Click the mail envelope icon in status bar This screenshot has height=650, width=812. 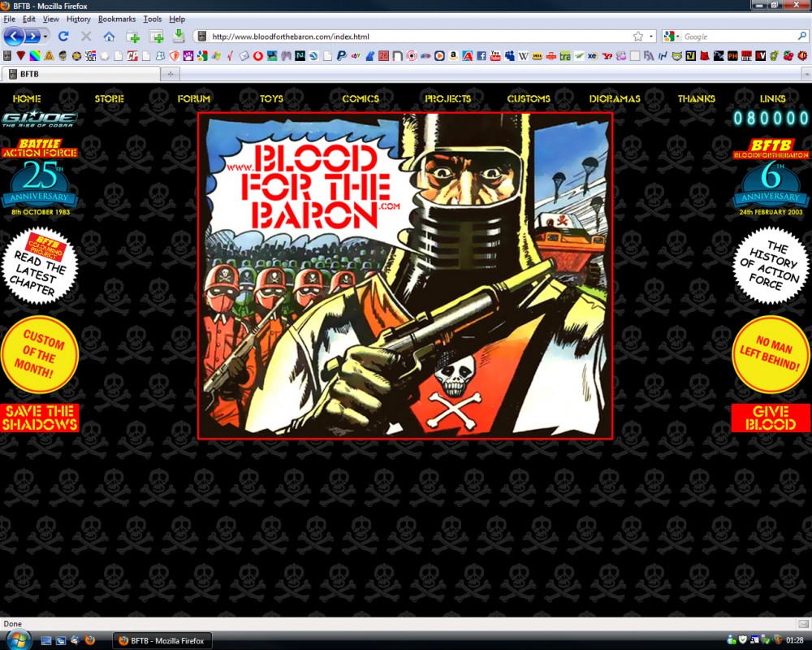(803, 623)
